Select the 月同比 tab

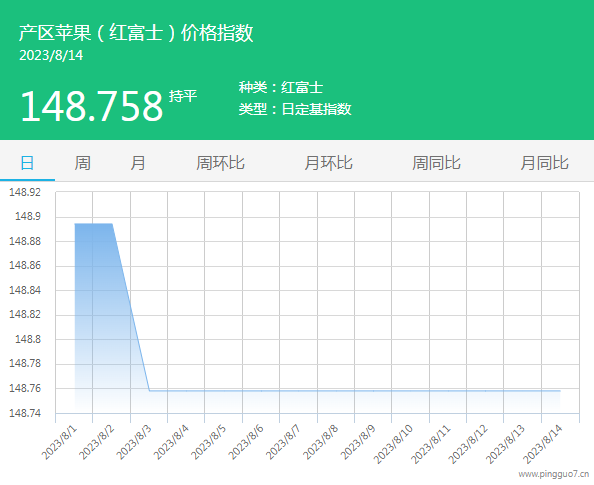click(544, 163)
